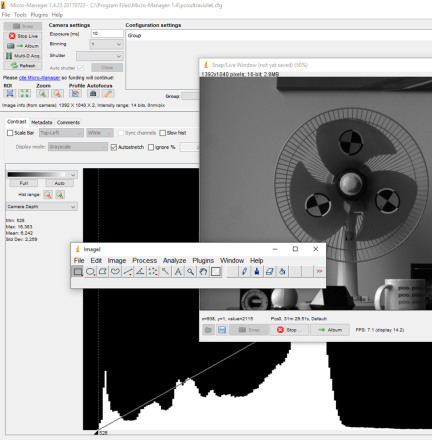This screenshot has height=440, width=432.
Task: Switch to the Metadata tab
Action: click(42, 122)
